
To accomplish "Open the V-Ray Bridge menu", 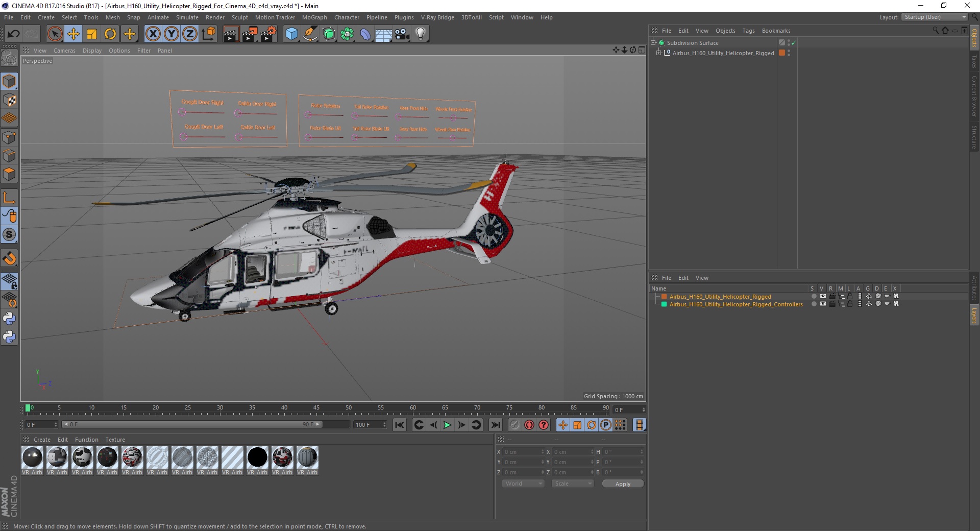I will (437, 17).
